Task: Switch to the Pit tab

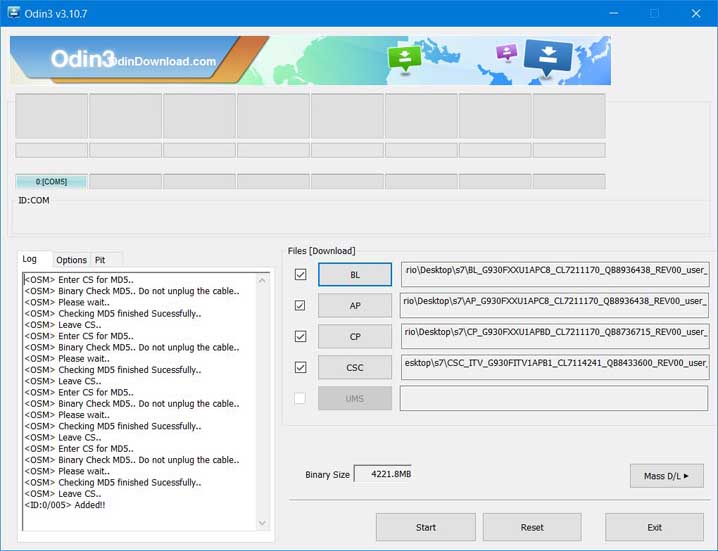Action: (x=100, y=260)
